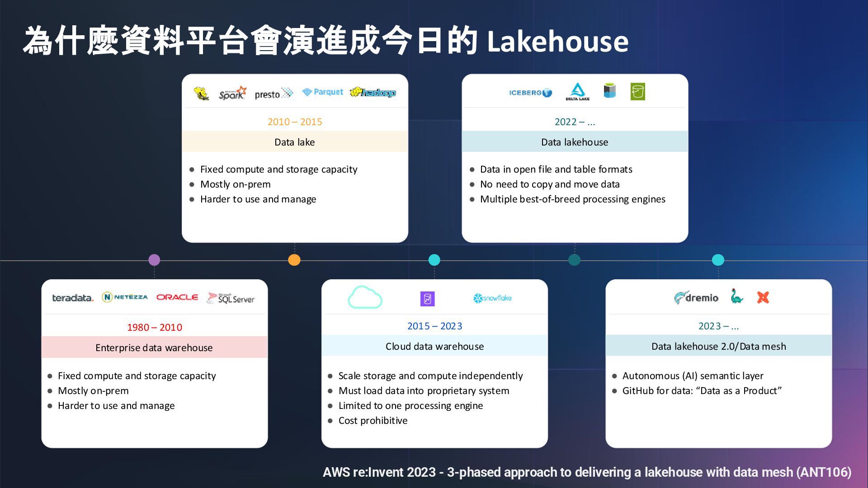The height and width of the screenshot is (488, 868).
Task: Click the "Cost prohibitive" bullet
Action: point(373,421)
